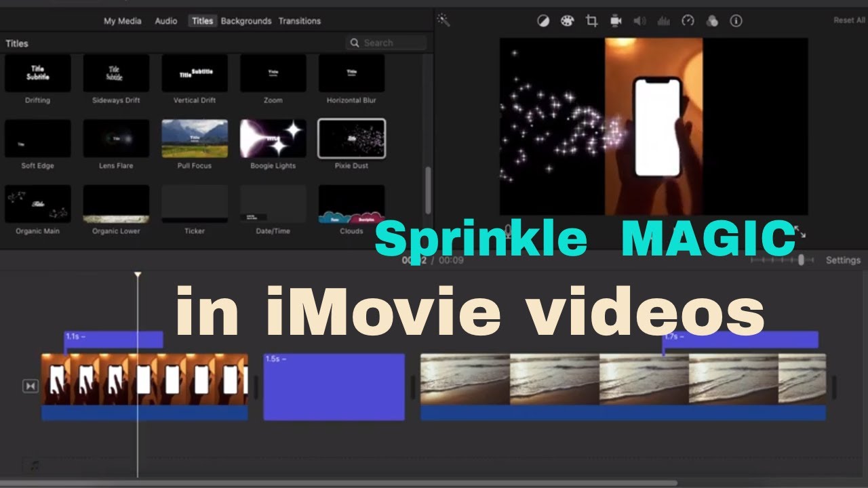Open the Backgrounds tab
The height and width of the screenshot is (488, 868).
tap(246, 21)
